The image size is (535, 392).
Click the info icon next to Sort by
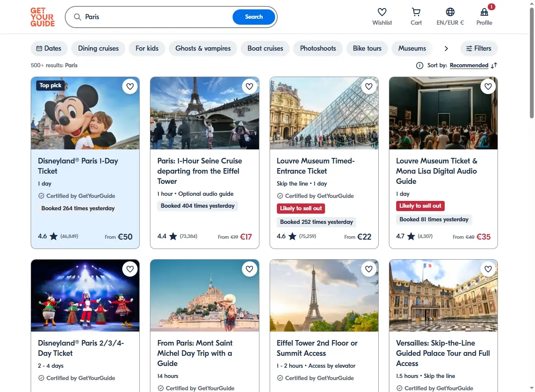(420, 66)
